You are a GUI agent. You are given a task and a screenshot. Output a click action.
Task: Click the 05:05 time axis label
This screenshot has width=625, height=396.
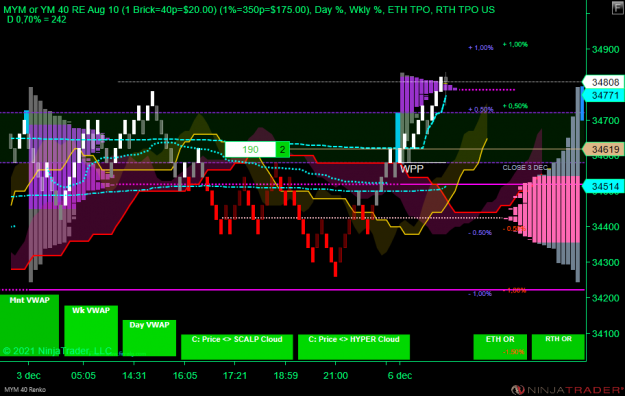tap(83, 375)
